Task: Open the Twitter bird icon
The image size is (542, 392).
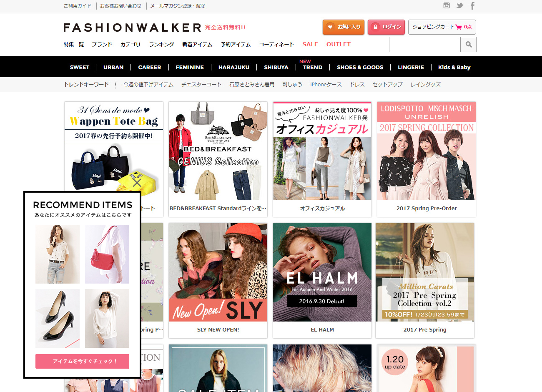Action: coord(459,5)
